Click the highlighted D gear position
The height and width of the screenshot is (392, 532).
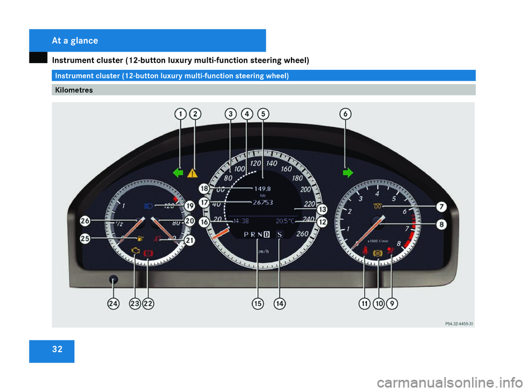pos(267,234)
